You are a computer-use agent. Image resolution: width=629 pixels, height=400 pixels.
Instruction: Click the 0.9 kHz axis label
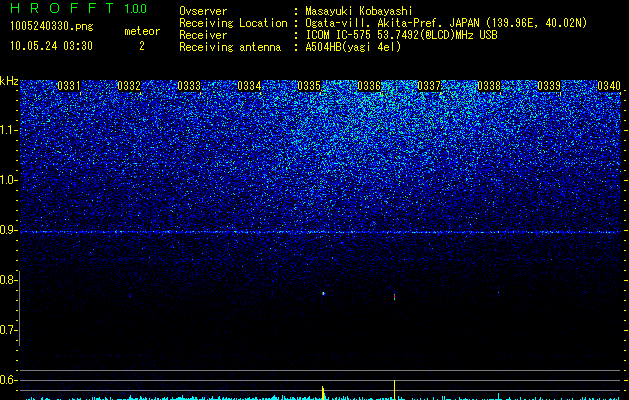9,230
